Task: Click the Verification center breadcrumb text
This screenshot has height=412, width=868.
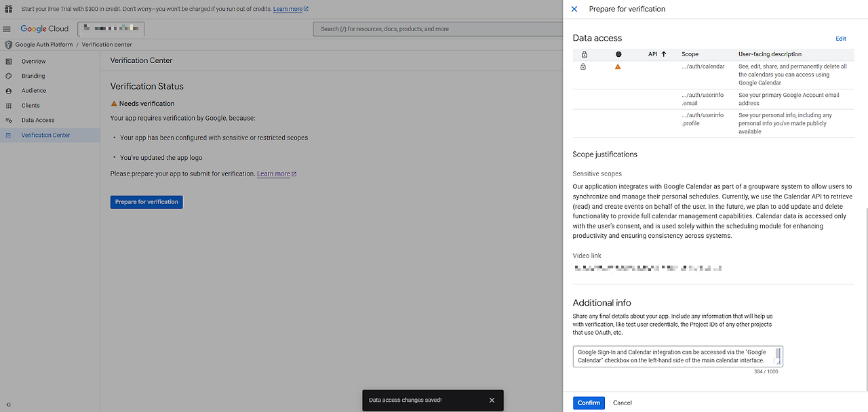Action: [x=107, y=45]
